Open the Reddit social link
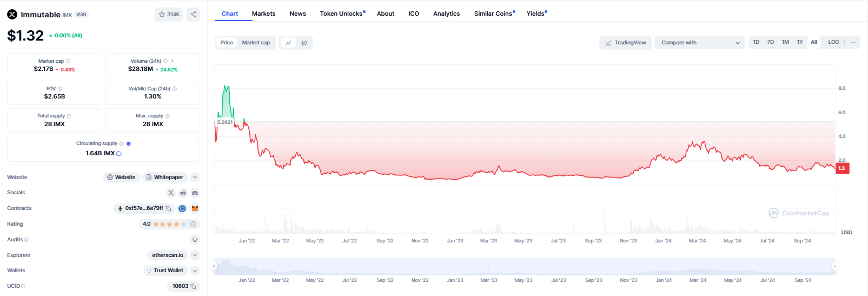The height and width of the screenshot is (296, 868). [183, 193]
